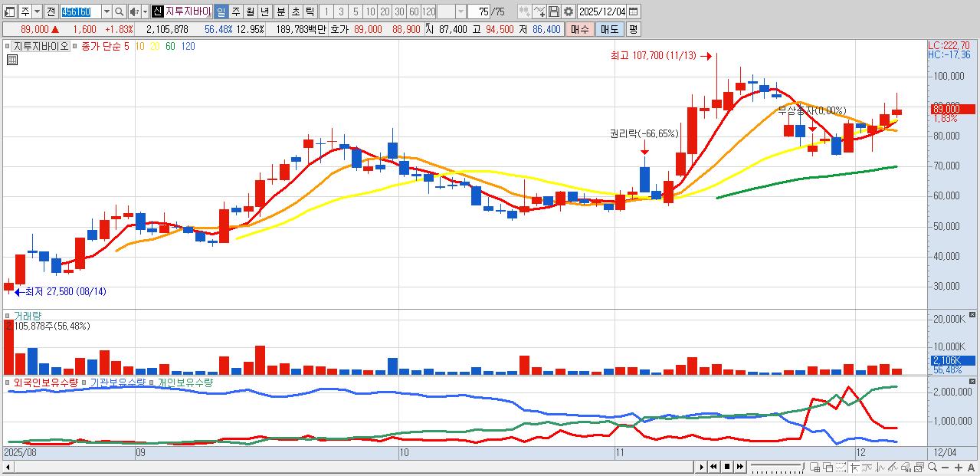Click the stock code input field 456160
980x476 pixels.
coord(80,11)
